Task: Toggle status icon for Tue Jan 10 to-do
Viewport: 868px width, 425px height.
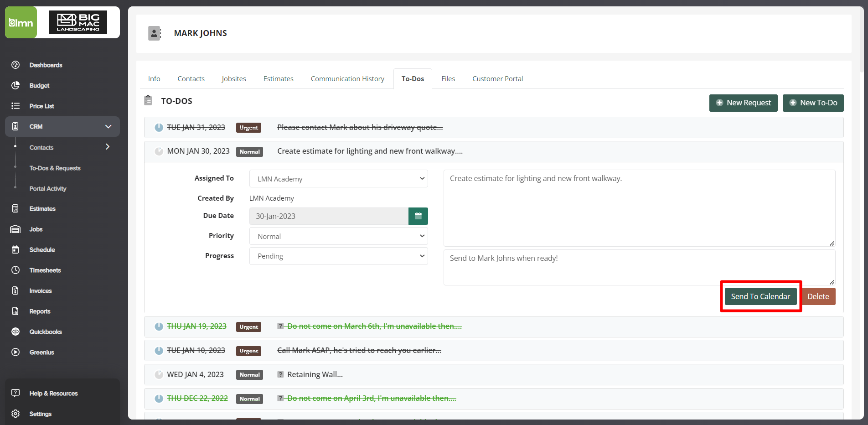Action: click(159, 351)
